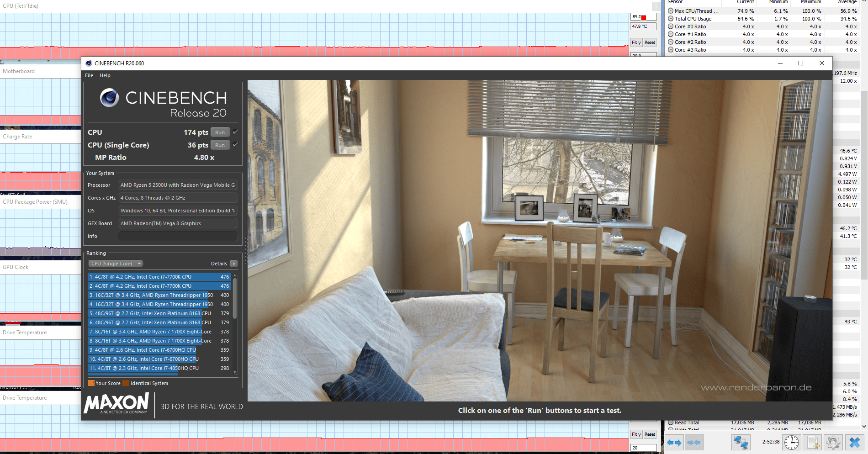Select ranking row 7 AMD Ryzen 7 1700X

click(159, 332)
